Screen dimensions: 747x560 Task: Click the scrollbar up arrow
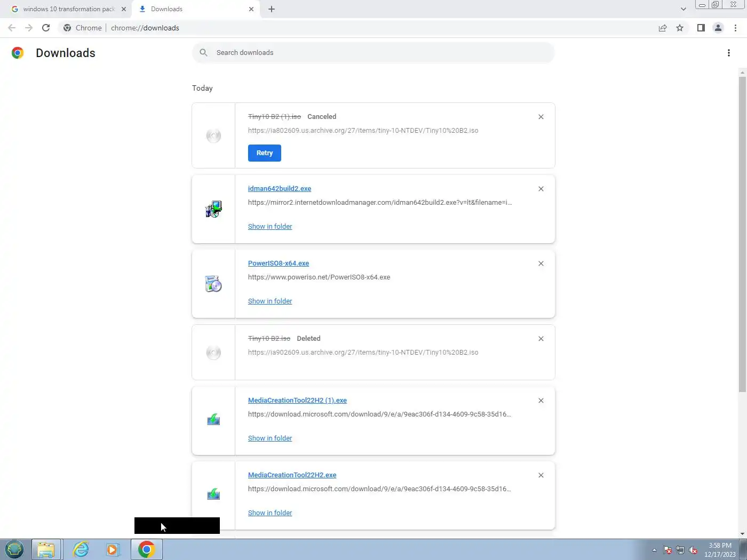point(742,72)
